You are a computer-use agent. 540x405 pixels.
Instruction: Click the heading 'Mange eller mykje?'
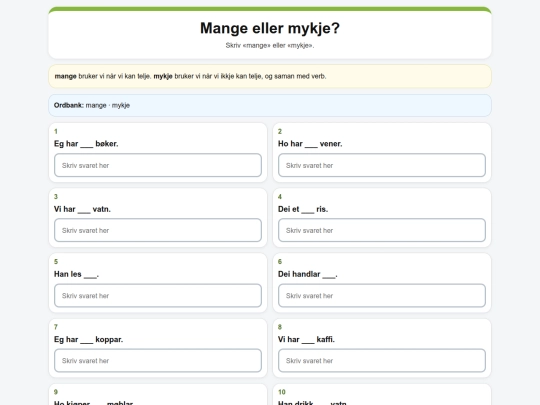tap(270, 28)
